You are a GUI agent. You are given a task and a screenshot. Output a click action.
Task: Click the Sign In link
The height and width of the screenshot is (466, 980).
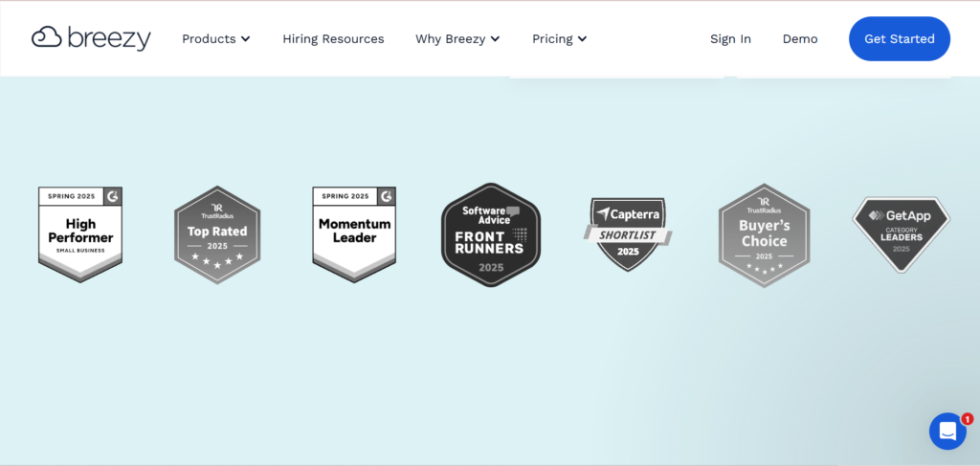(x=730, y=38)
